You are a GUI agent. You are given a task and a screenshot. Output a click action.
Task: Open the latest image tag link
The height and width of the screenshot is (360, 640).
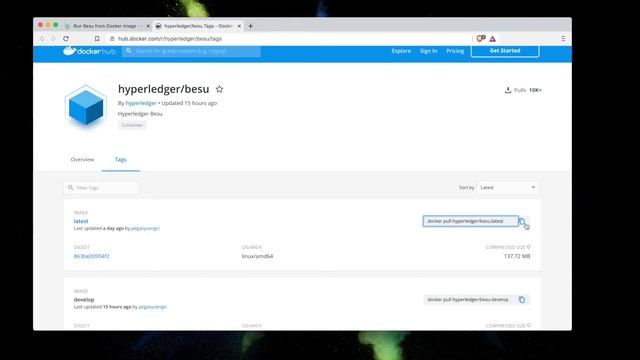point(81,221)
